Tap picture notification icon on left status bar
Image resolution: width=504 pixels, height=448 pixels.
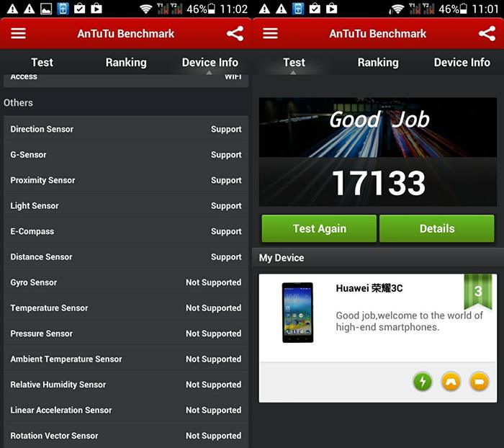point(46,9)
